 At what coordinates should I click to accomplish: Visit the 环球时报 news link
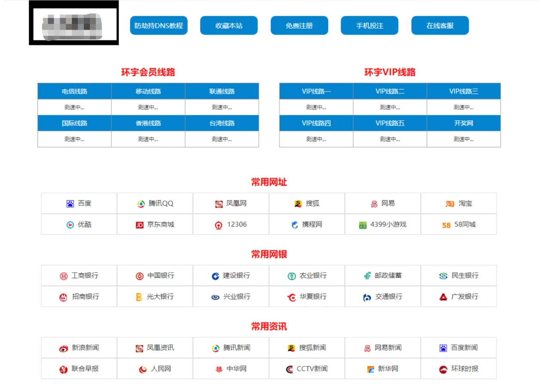click(464, 369)
